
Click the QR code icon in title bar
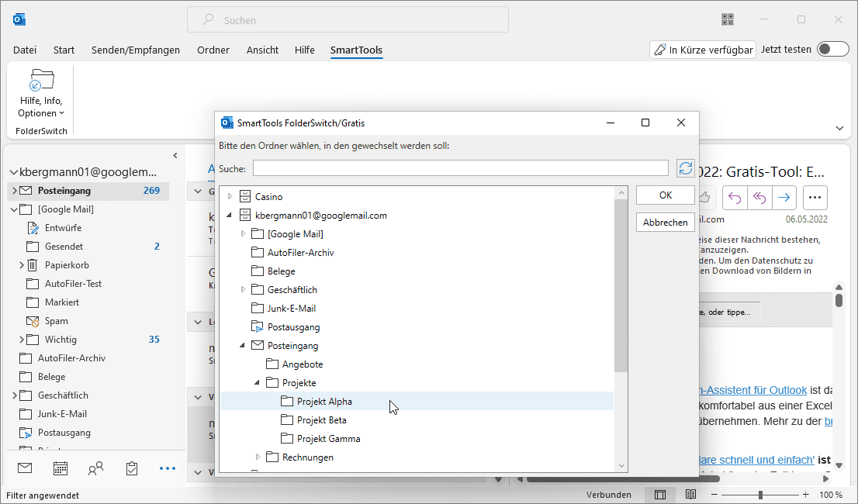(x=728, y=19)
